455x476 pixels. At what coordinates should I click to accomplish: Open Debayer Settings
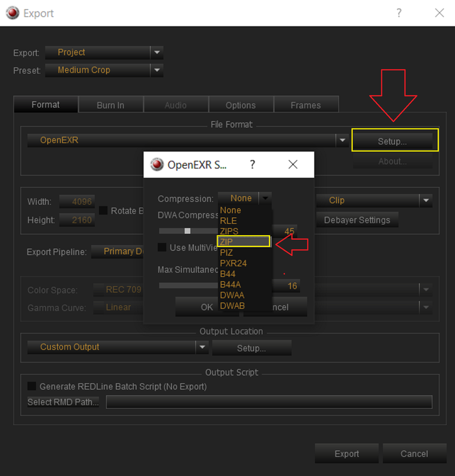357,220
